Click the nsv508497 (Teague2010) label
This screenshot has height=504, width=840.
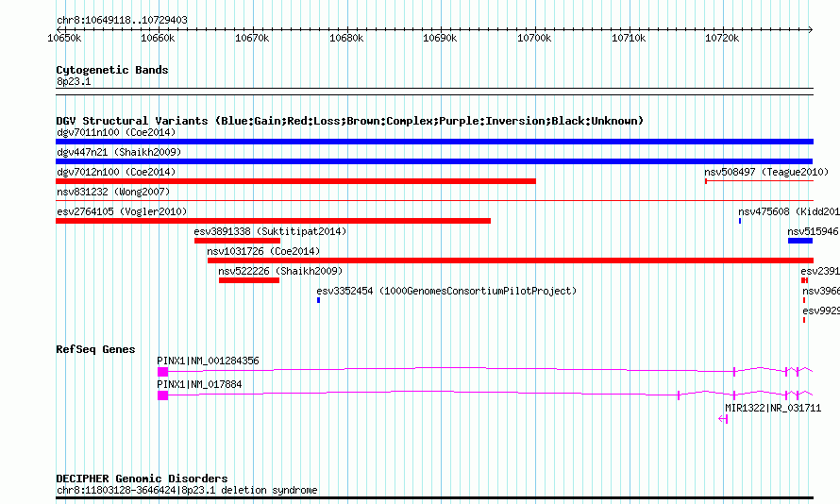pos(766,172)
